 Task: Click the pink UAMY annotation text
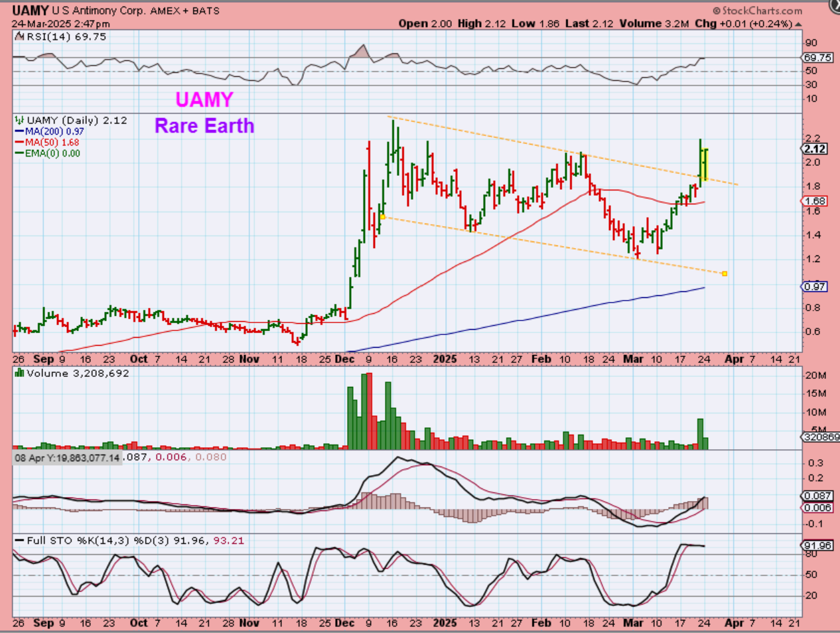tap(204, 100)
